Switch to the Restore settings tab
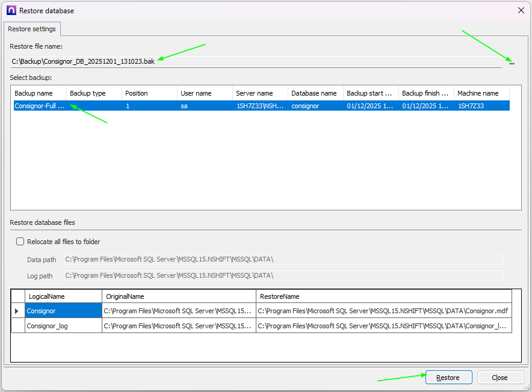The height and width of the screenshot is (392, 532). click(32, 29)
